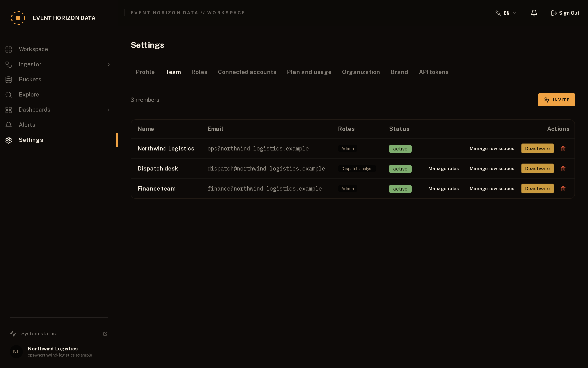Switch to the Profile tab
The image size is (588, 368).
(x=145, y=72)
